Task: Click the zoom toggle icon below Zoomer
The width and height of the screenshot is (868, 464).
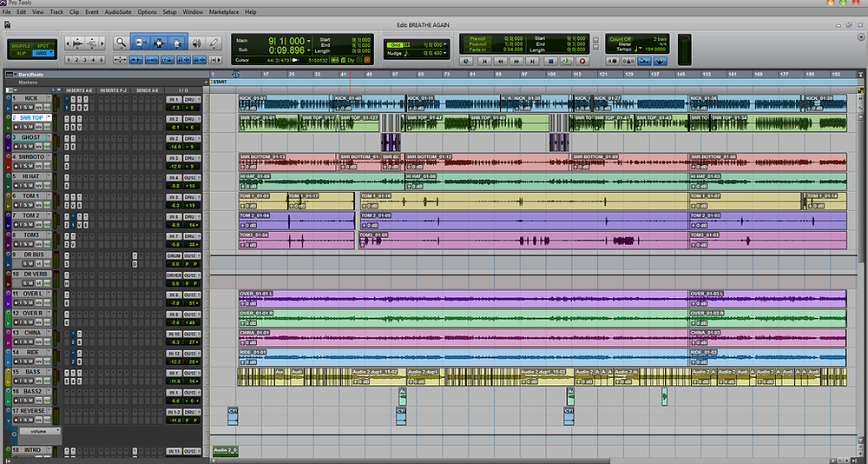Action: click(120, 60)
